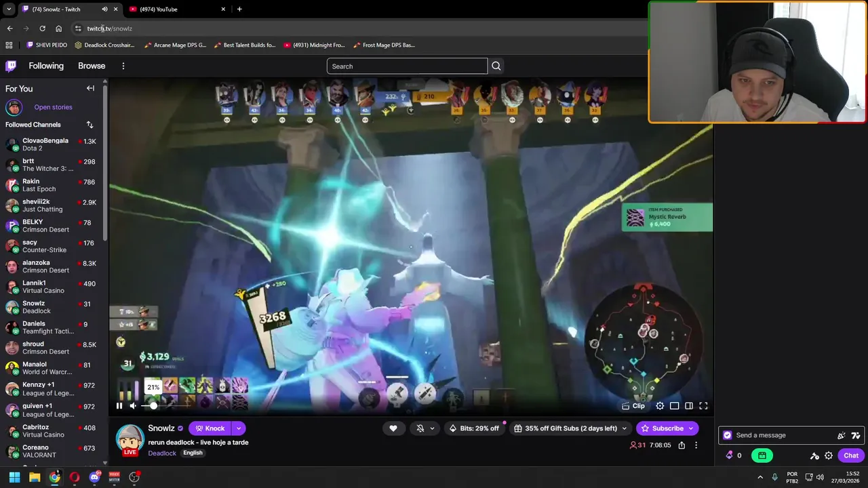The image size is (868, 488).
Task: Pause the stream video
Action: click(119, 406)
